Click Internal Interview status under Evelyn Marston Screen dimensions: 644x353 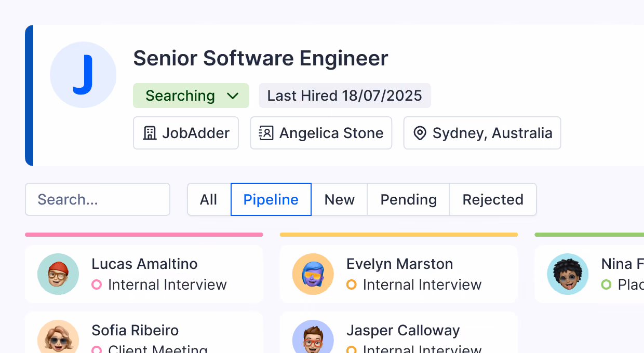[x=422, y=284]
